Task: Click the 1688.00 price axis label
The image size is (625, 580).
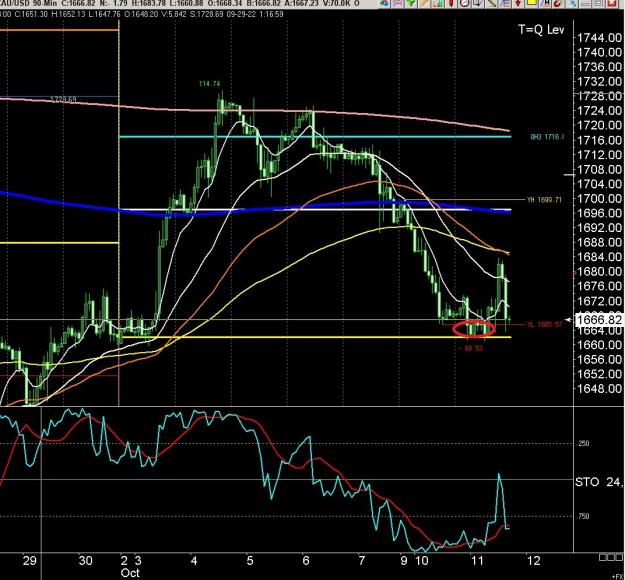Action: coord(599,242)
